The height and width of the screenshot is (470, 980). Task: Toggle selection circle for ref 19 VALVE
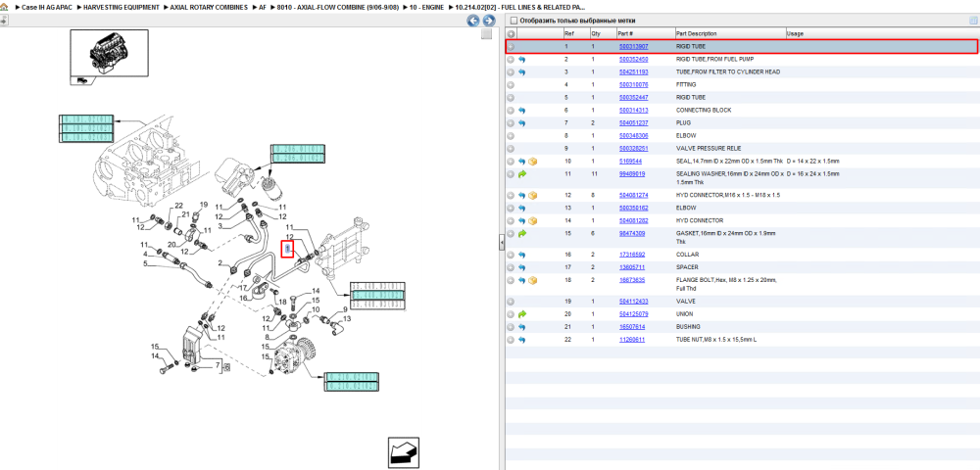point(511,302)
